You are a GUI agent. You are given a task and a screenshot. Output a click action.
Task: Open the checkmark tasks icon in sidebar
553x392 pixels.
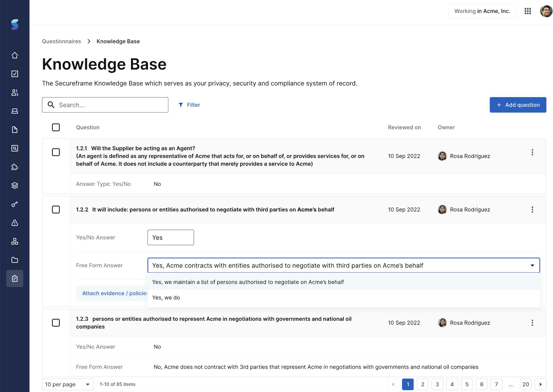15,74
